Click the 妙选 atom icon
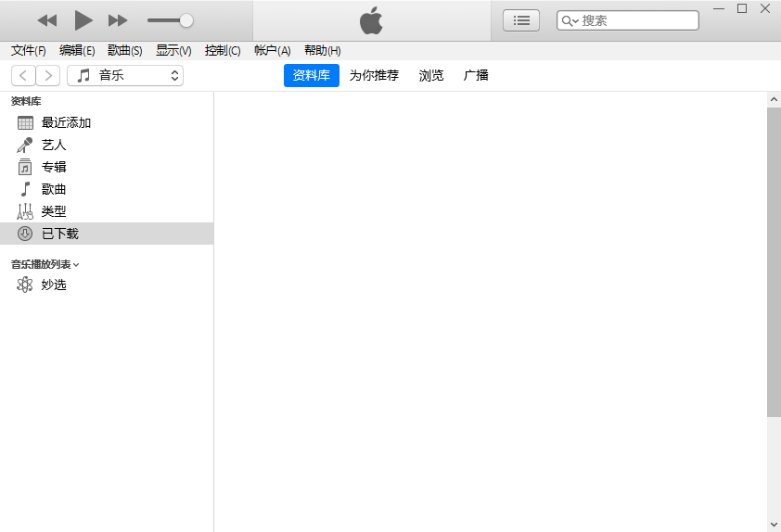The image size is (781, 532). click(x=24, y=285)
